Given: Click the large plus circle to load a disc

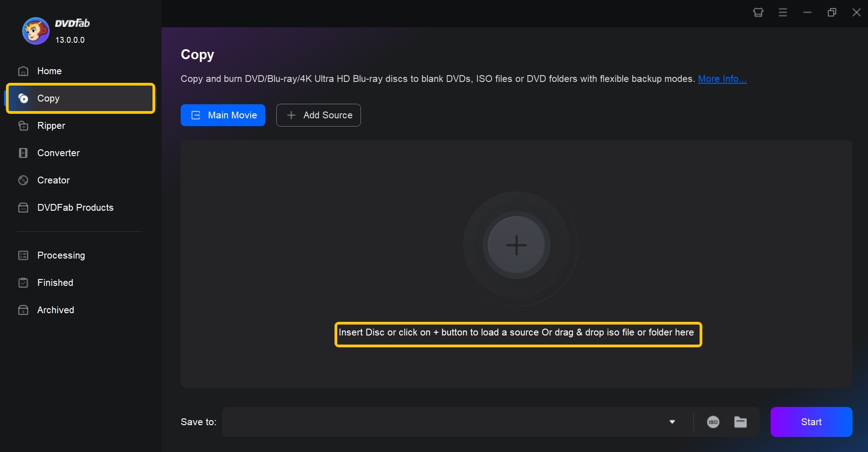Looking at the screenshot, I should click(x=516, y=245).
